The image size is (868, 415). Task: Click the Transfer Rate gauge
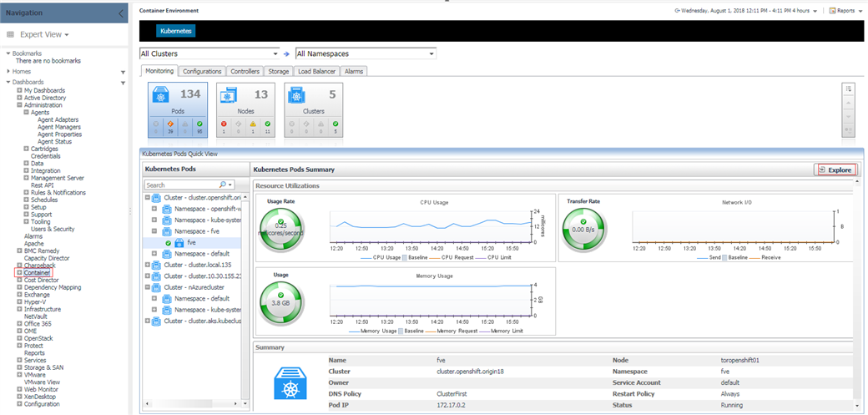click(x=584, y=229)
